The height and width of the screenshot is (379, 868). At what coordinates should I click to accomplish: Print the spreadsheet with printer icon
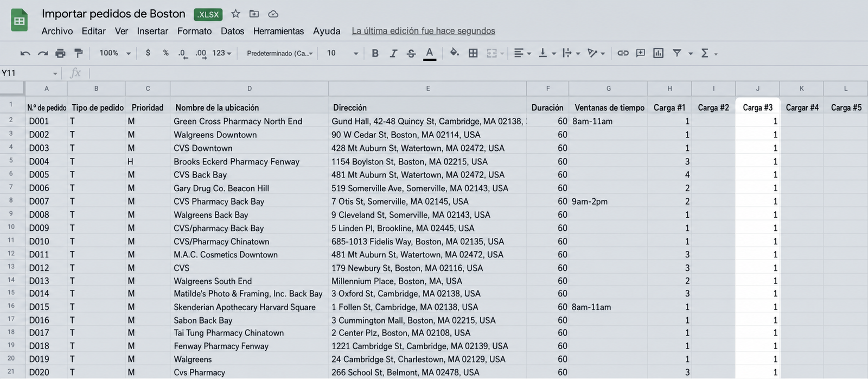[60, 53]
